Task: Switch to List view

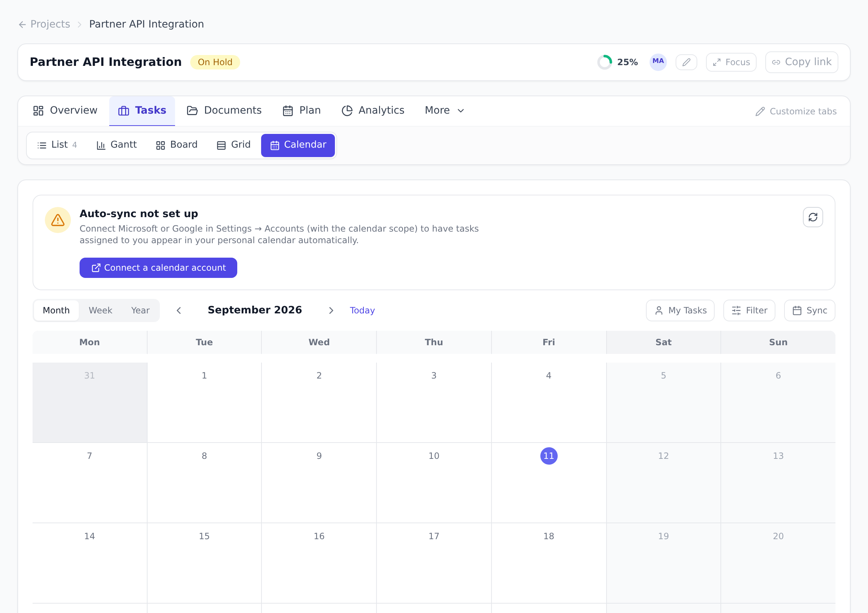Action: pos(57,145)
